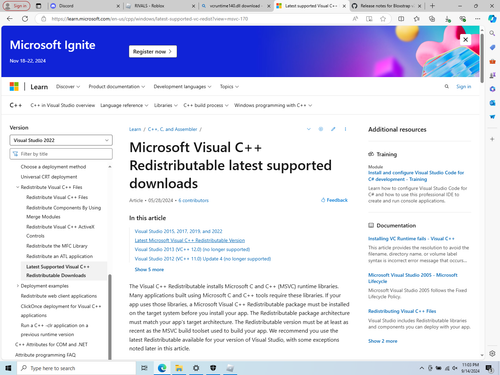Open File Explorer from taskbar

click(179, 368)
